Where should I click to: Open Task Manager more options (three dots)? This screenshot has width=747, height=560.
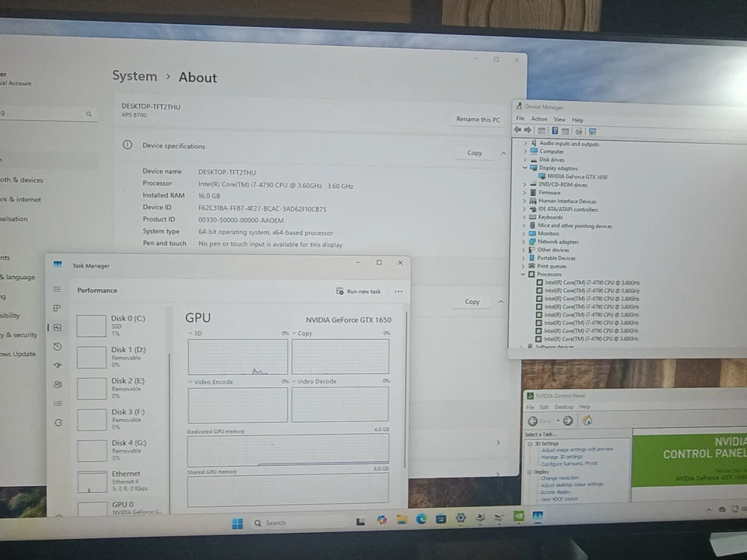[x=398, y=292]
